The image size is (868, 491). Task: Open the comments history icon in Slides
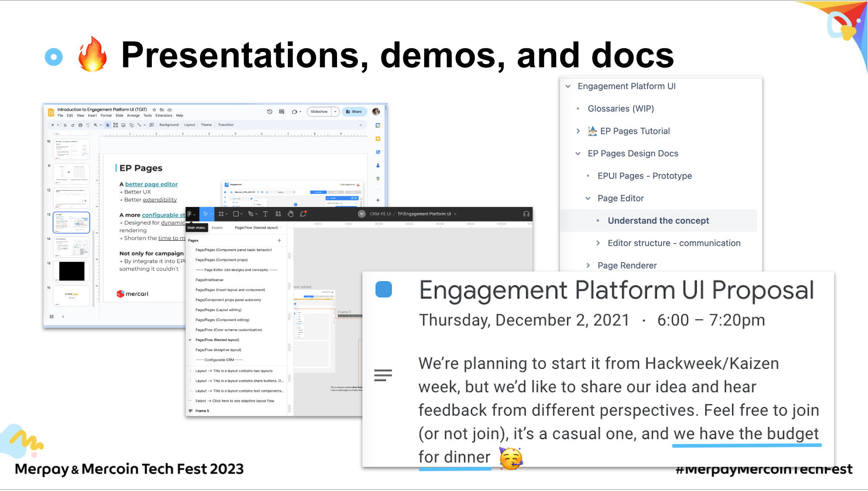click(282, 112)
